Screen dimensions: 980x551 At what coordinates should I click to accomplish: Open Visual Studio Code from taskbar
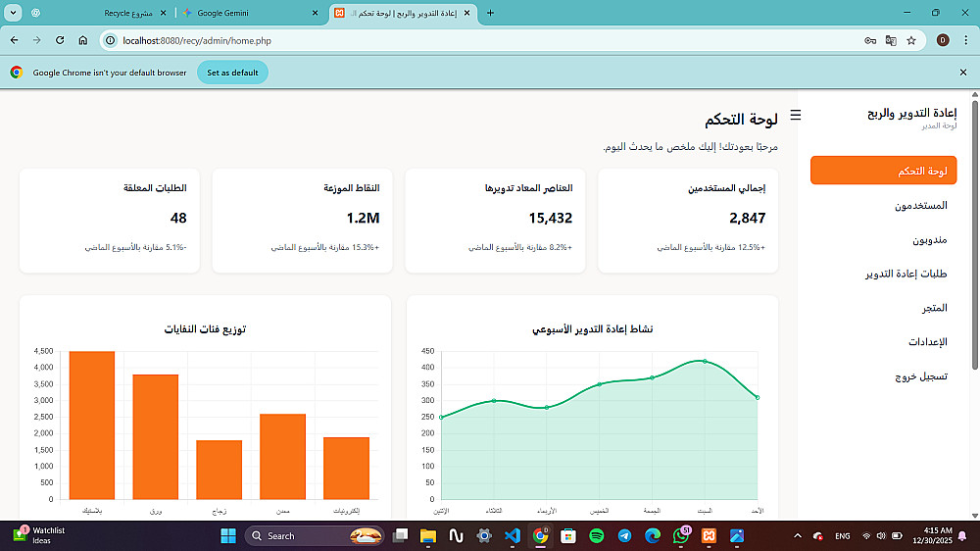pyautogui.click(x=512, y=536)
